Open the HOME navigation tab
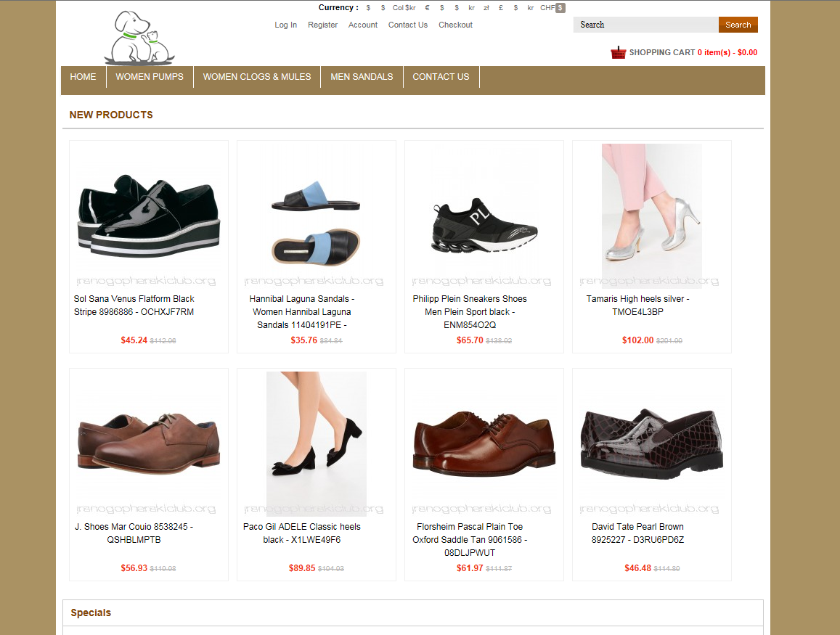 [83, 77]
